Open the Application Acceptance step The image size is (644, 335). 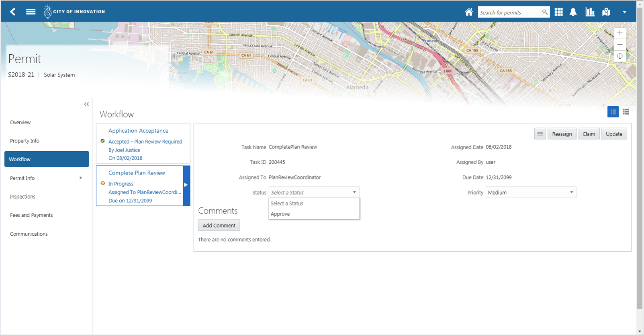click(138, 131)
